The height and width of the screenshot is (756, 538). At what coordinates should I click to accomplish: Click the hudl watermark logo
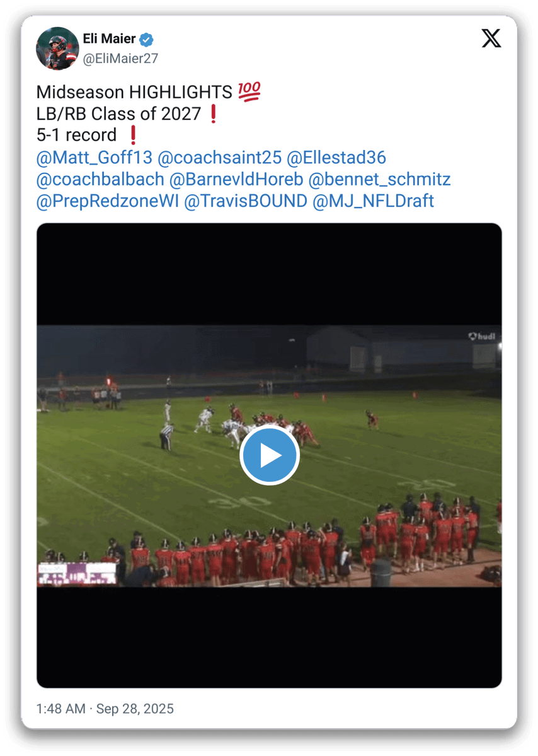click(482, 336)
